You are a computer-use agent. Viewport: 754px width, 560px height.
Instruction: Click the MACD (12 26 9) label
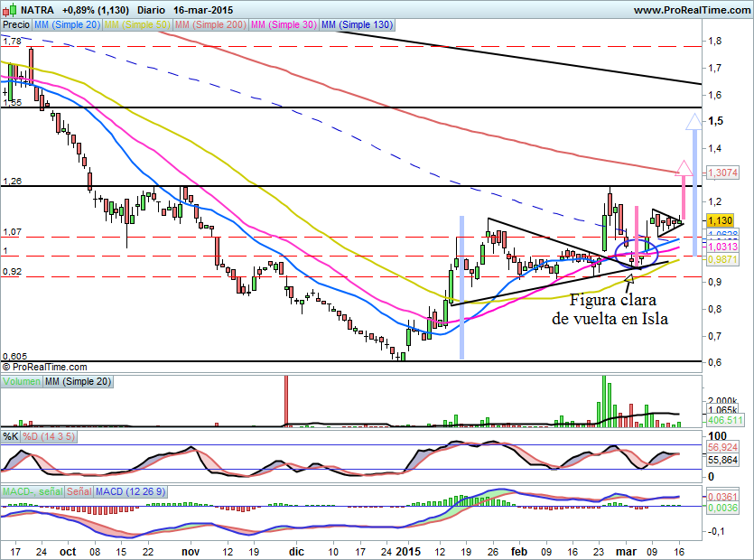click(130, 491)
